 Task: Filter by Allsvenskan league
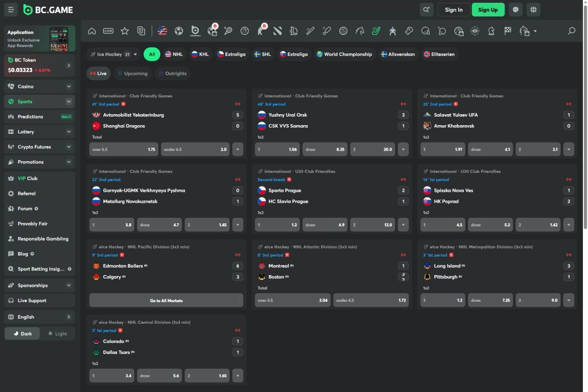pyautogui.click(x=398, y=55)
